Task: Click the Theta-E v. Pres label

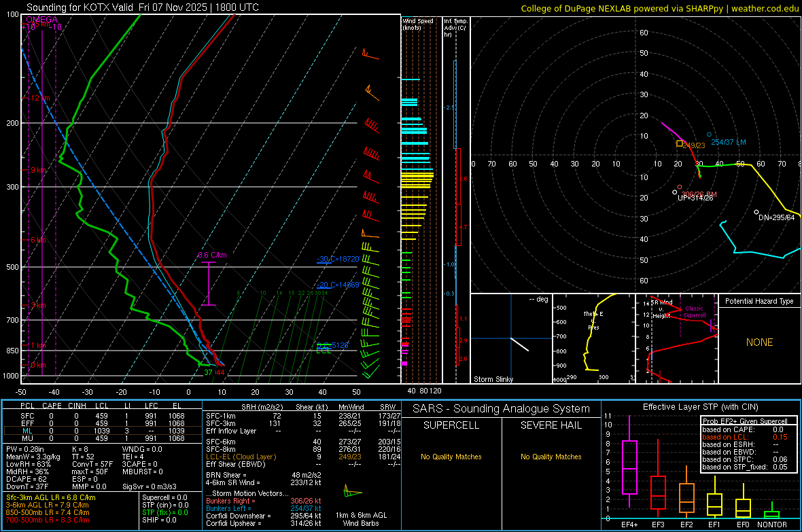Action: [x=593, y=320]
